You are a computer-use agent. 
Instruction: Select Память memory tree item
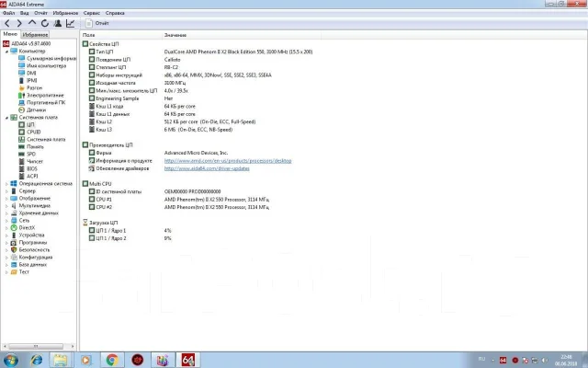pos(35,147)
